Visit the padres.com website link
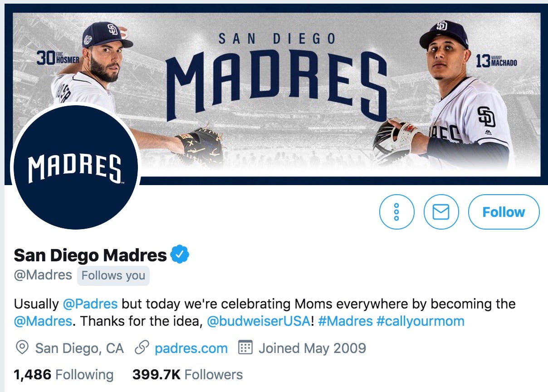The height and width of the screenshot is (392, 548). 191,348
